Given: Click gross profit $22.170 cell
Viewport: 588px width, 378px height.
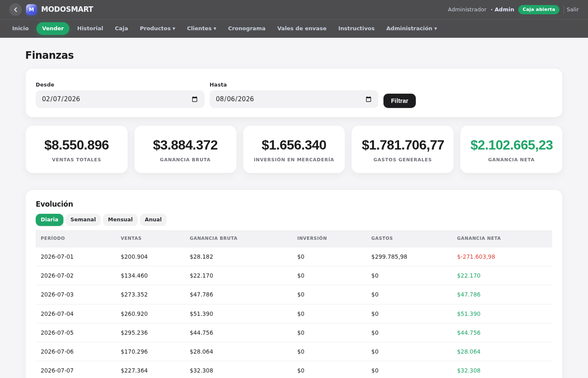Looking at the screenshot, I should (x=201, y=276).
